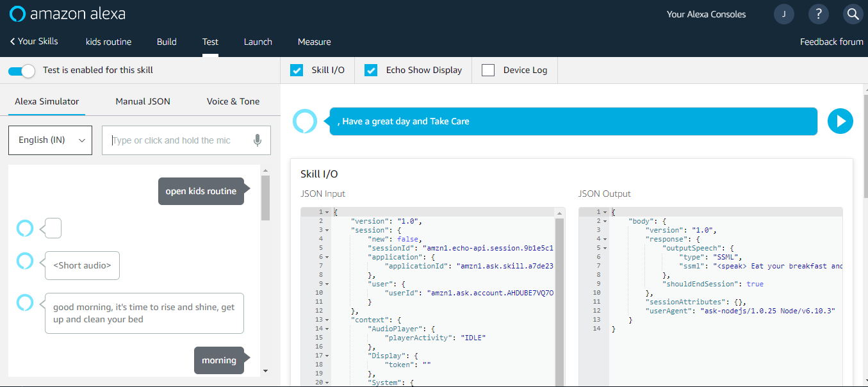Open the J user account avatar

[x=784, y=14]
